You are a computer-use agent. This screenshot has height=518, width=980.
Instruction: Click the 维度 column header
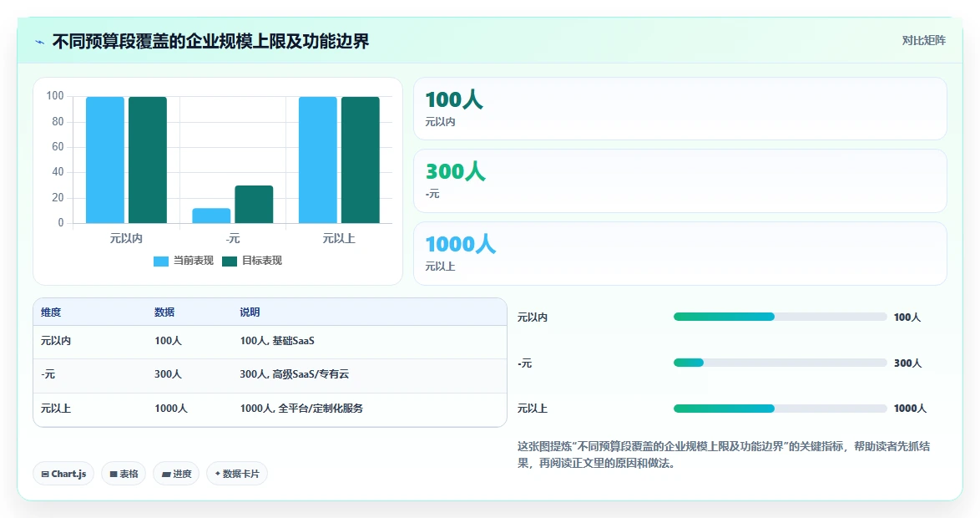(x=51, y=312)
